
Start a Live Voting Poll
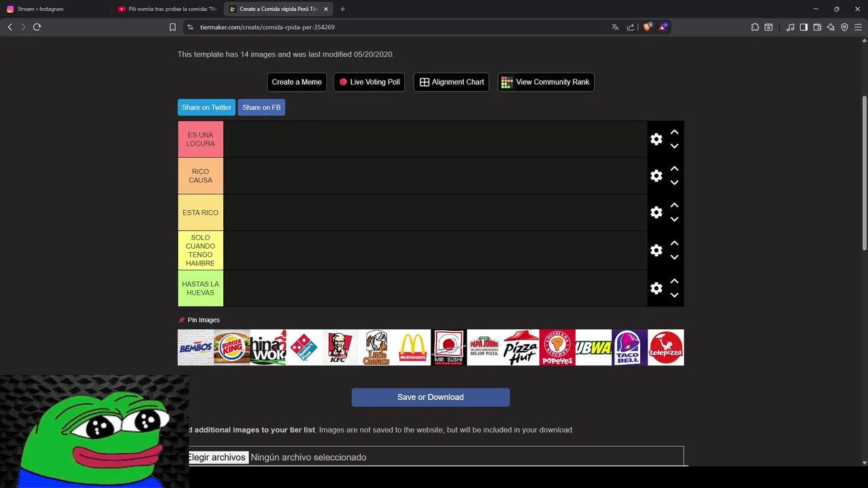(370, 82)
